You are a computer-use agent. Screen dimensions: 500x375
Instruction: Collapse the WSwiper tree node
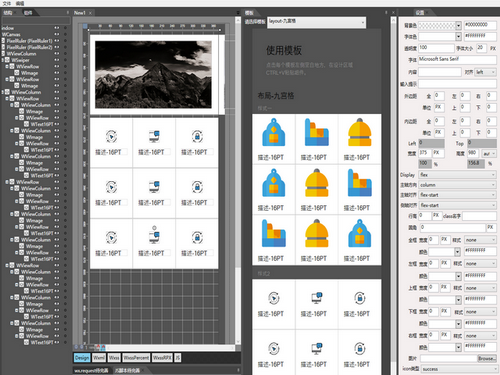pos(3,60)
